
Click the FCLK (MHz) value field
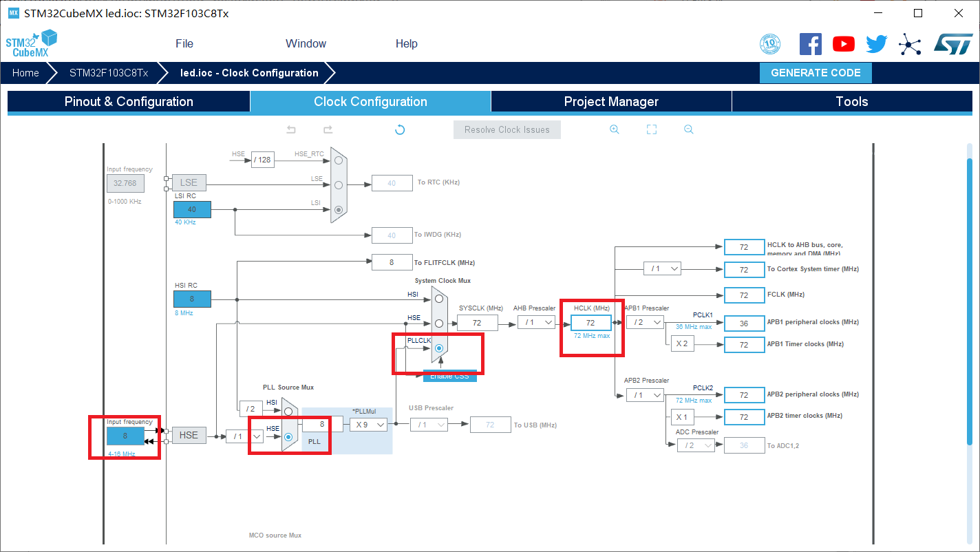(744, 295)
